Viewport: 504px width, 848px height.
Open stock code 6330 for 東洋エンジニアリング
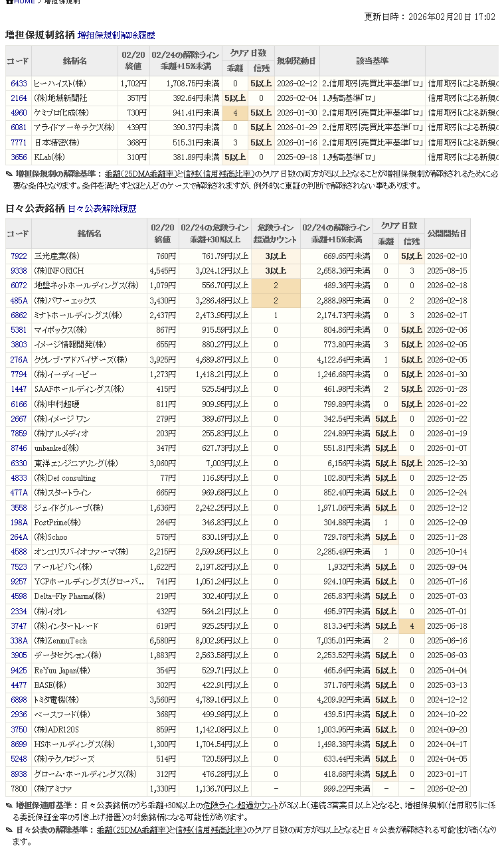pos(19,464)
